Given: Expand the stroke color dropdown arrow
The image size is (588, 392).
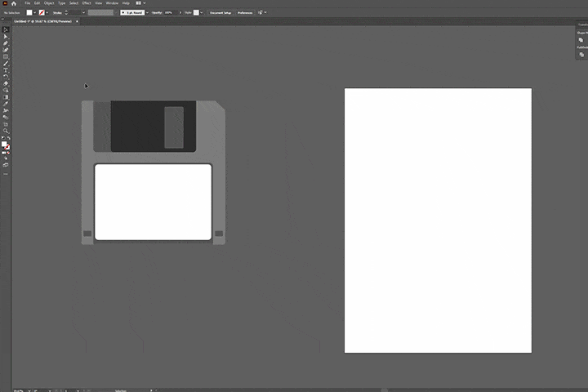Looking at the screenshot, I should click(47, 13).
